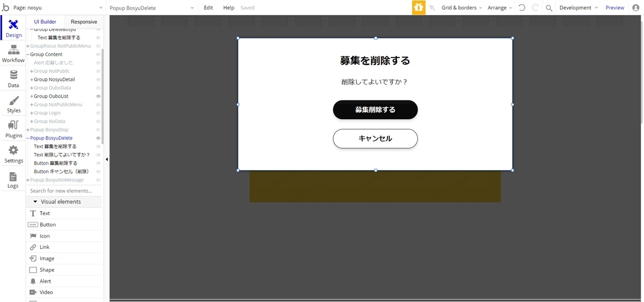Select the 削除してよいですか？ text on canvas
The width and height of the screenshot is (644, 302).
point(375,82)
